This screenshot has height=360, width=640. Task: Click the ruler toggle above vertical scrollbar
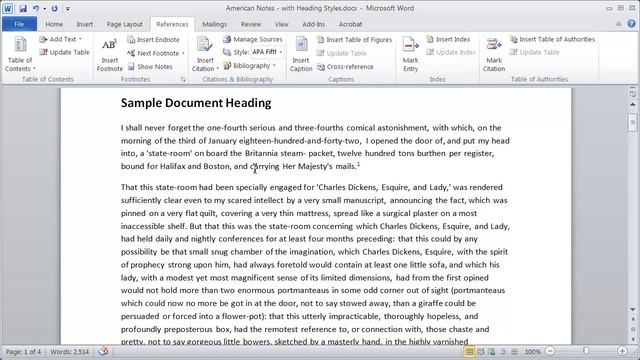coord(633,94)
